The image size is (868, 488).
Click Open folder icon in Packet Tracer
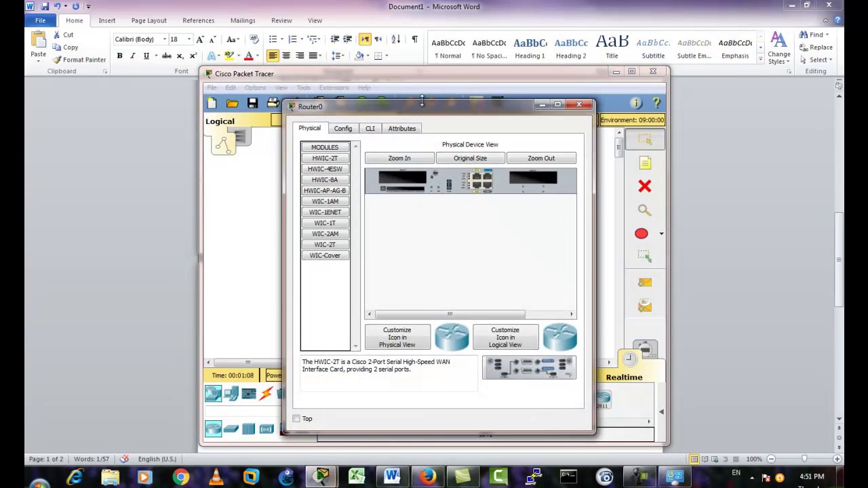click(232, 103)
